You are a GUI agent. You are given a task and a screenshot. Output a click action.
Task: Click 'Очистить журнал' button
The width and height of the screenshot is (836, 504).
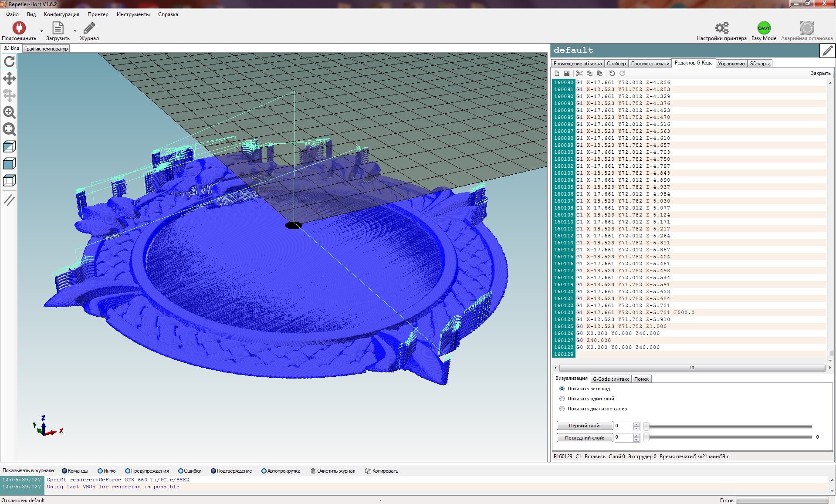(333, 471)
